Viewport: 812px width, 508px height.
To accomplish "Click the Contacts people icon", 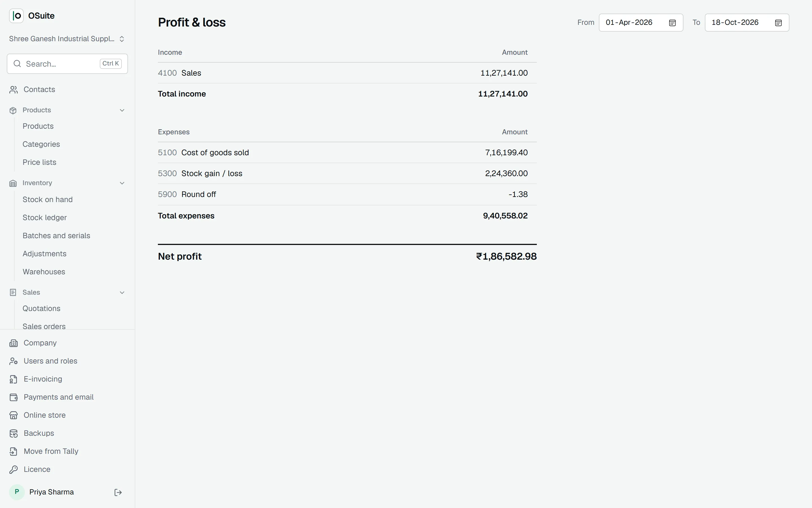I will coord(14,90).
